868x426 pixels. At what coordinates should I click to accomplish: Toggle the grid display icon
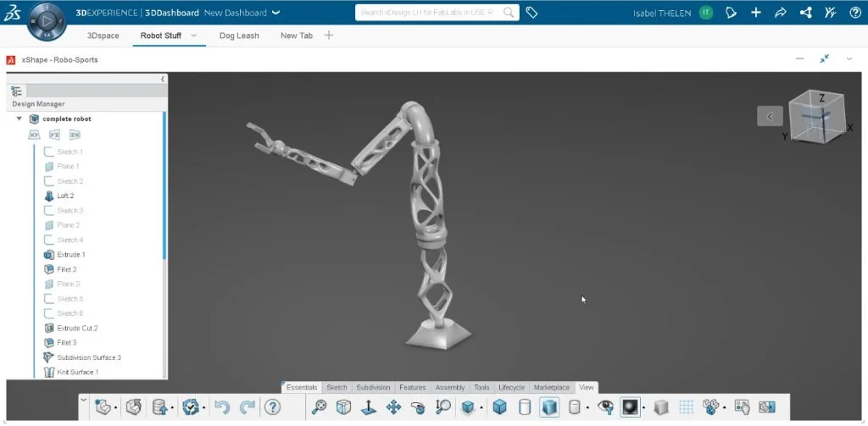(x=687, y=407)
